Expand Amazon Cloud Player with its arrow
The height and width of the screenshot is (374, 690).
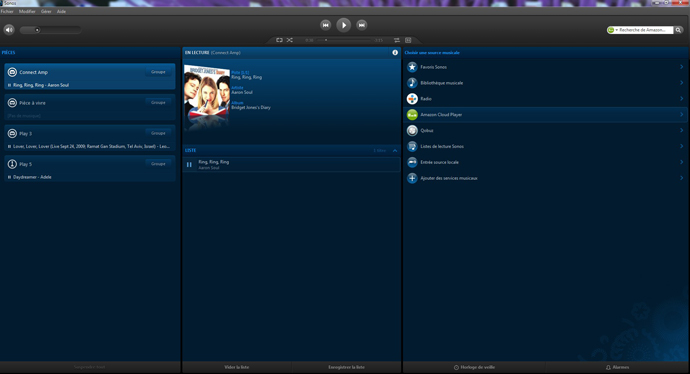pos(681,114)
